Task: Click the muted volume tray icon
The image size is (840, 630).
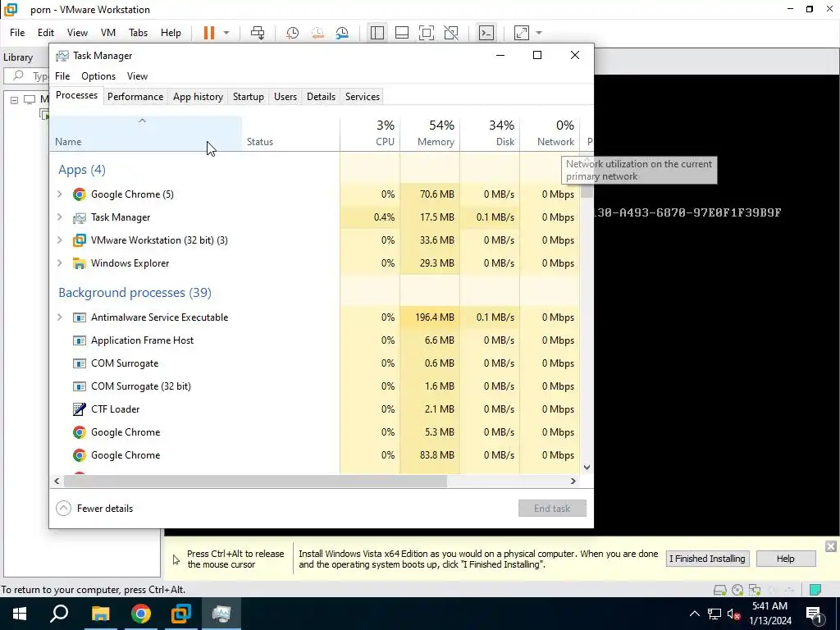Action: (733, 614)
